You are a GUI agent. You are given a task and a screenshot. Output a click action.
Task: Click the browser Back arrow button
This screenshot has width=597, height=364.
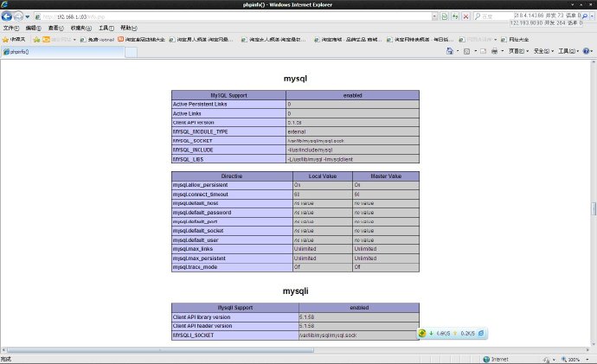click(6, 16)
